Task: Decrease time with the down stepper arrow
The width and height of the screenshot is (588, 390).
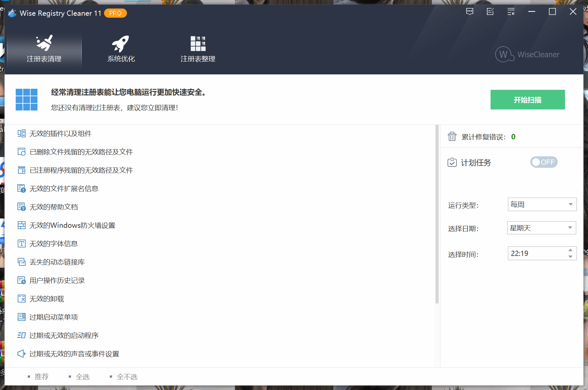Action: pyautogui.click(x=571, y=257)
